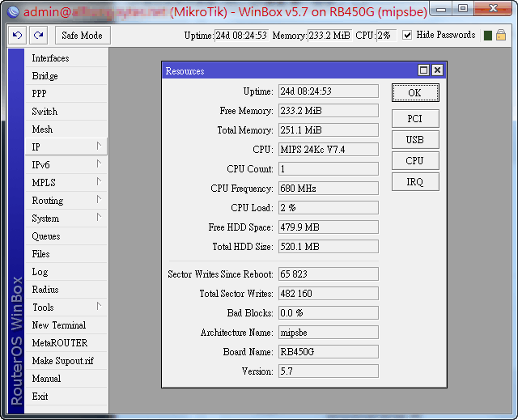Expand the System submenu
This screenshot has height=420, width=518.
click(x=66, y=218)
